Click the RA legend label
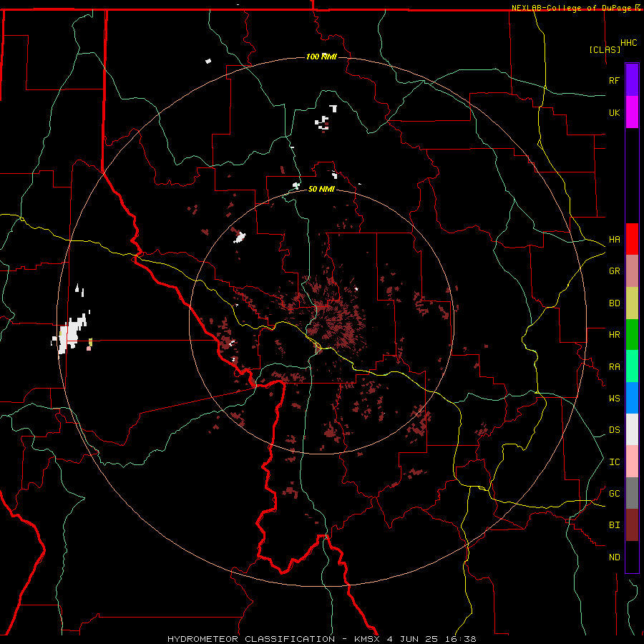This screenshot has height=644, width=644. (x=614, y=366)
